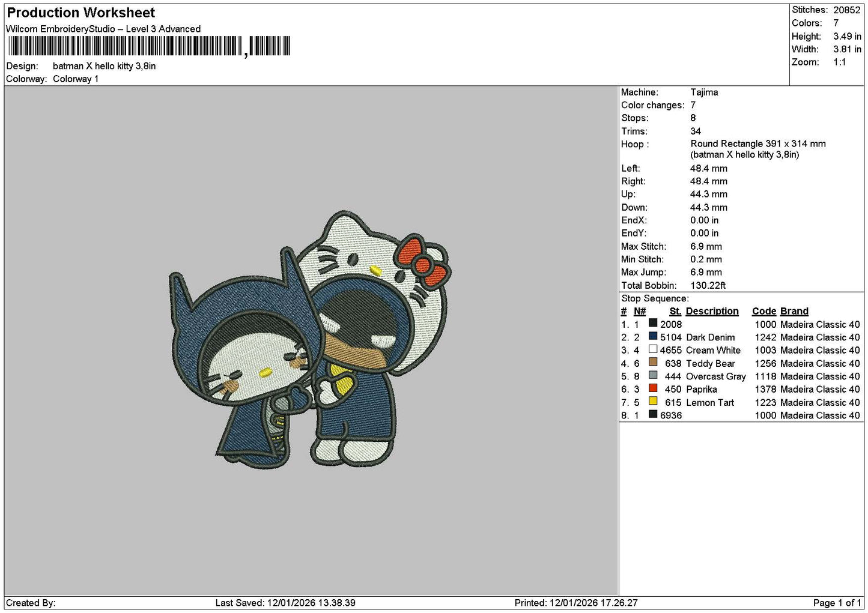Click the 'Production Worksheet' heading

[80, 13]
